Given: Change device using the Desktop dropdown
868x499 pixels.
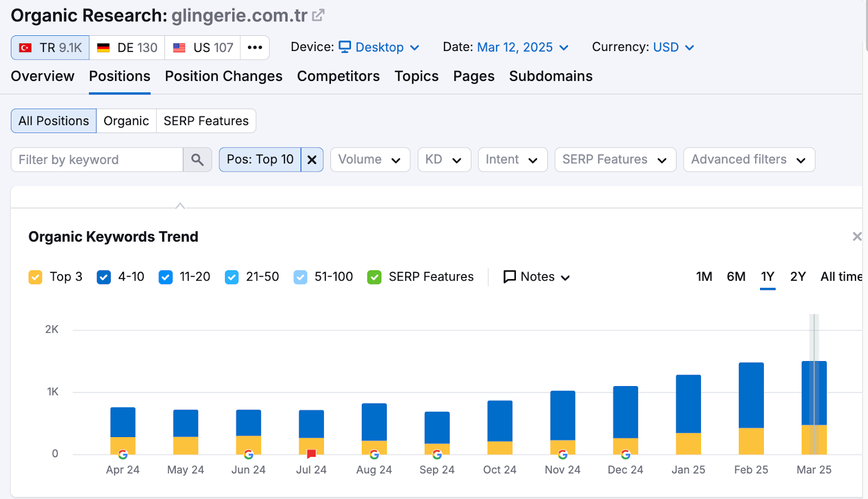Looking at the screenshot, I should [379, 48].
